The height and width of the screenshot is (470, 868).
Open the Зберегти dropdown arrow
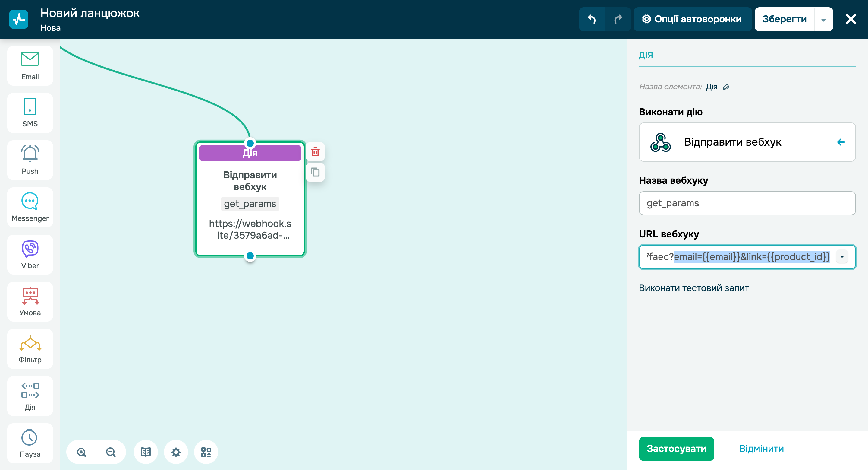[x=823, y=20]
